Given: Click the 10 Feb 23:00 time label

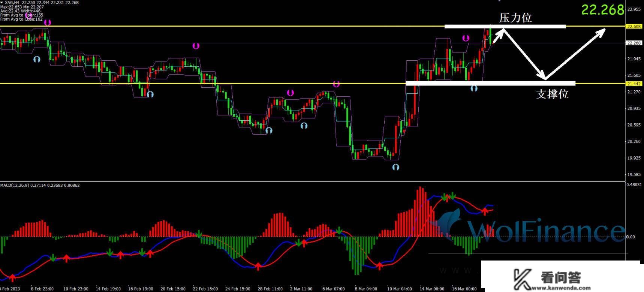Looking at the screenshot, I should (x=76, y=289).
